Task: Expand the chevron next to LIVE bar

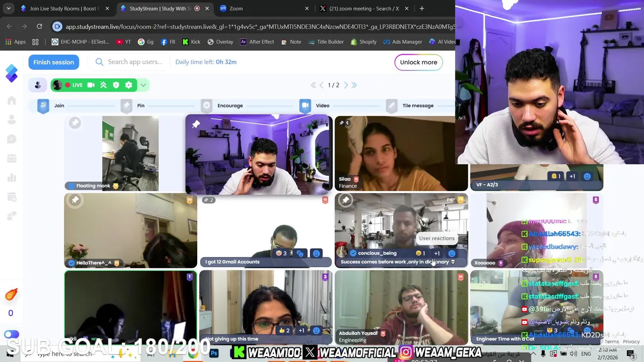Action: coord(143,85)
